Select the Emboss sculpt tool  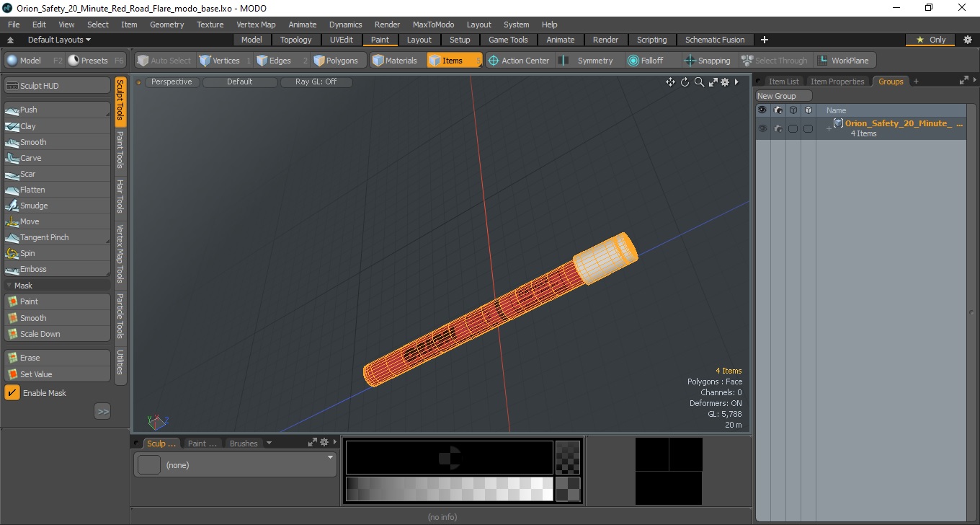[x=57, y=269]
